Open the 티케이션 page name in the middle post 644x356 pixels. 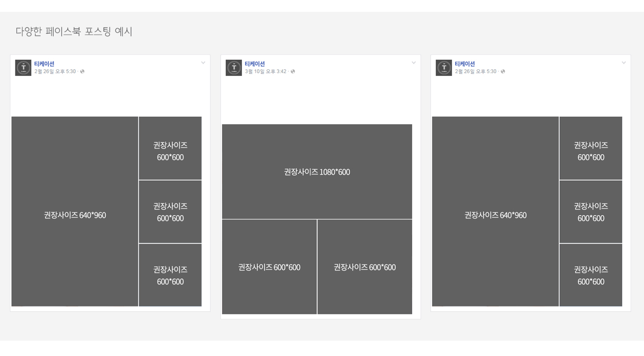coord(255,64)
